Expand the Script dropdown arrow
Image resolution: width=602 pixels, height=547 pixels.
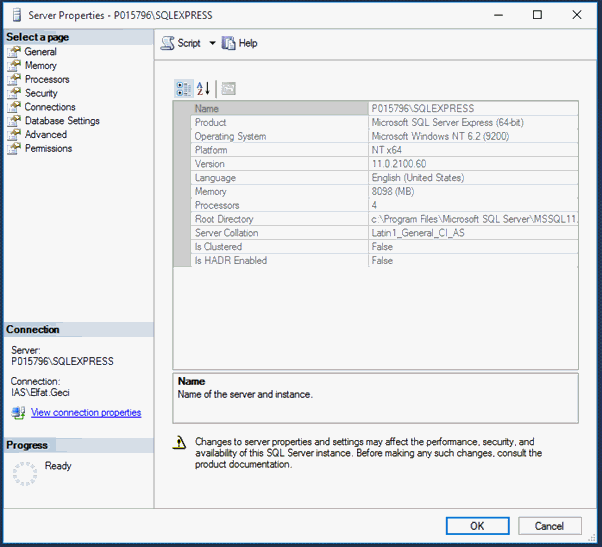212,43
